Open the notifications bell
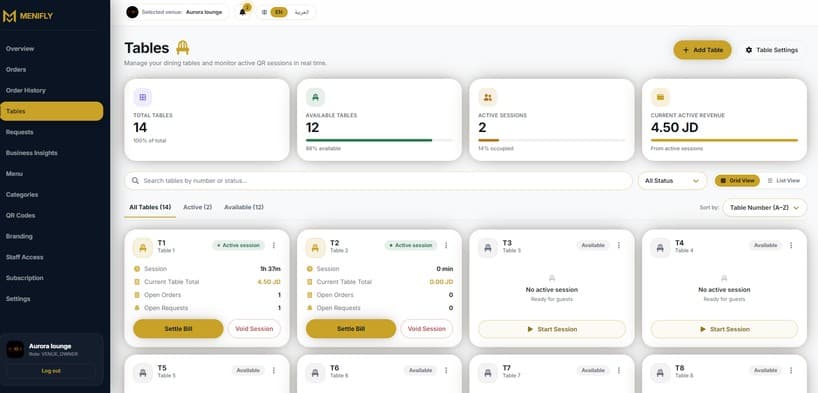The width and height of the screenshot is (818, 393). [x=243, y=12]
